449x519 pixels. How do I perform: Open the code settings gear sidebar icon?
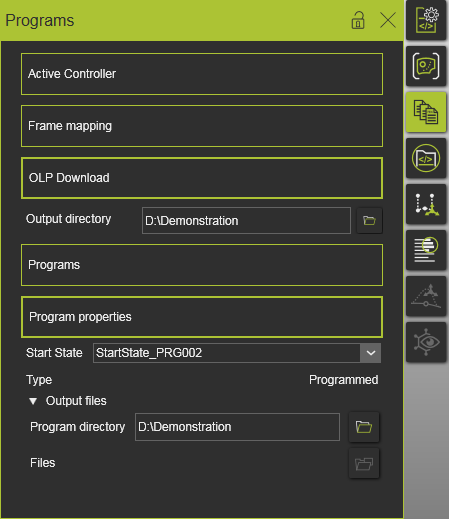426,20
